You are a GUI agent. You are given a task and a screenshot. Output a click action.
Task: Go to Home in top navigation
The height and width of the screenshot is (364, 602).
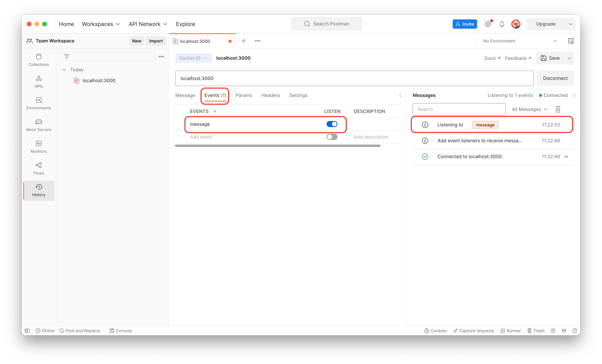(x=66, y=24)
